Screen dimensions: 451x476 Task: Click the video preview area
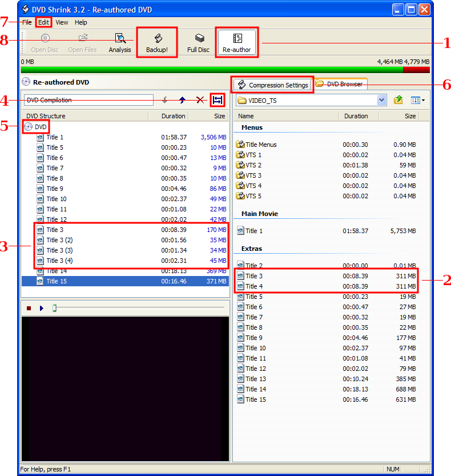tap(125, 389)
